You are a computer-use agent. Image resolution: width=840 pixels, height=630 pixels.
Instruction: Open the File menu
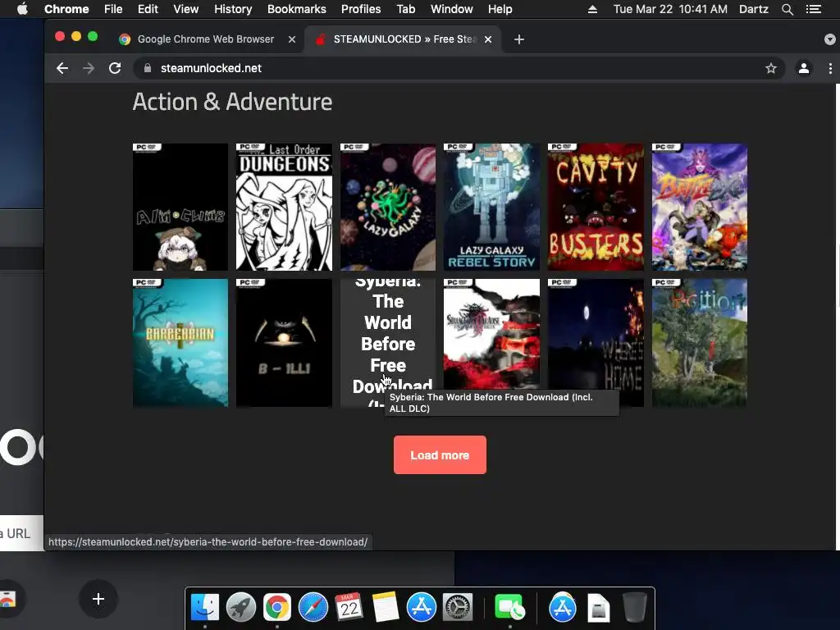113,9
